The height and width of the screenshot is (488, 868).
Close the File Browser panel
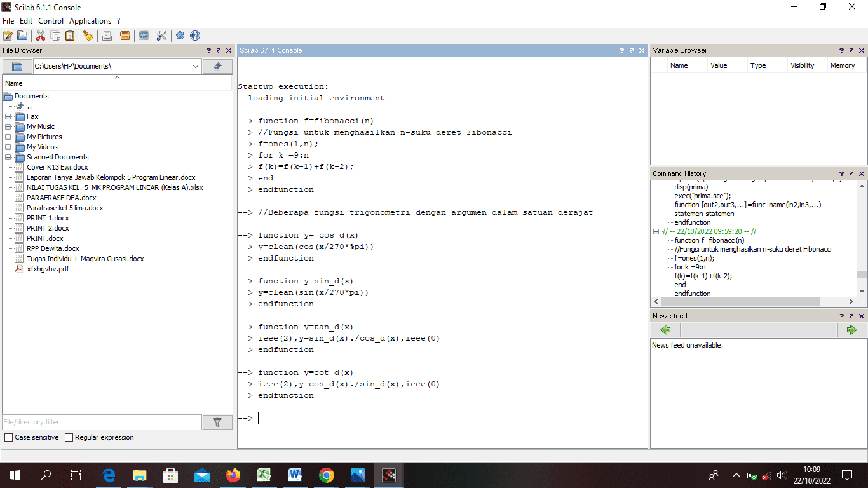[229, 50]
